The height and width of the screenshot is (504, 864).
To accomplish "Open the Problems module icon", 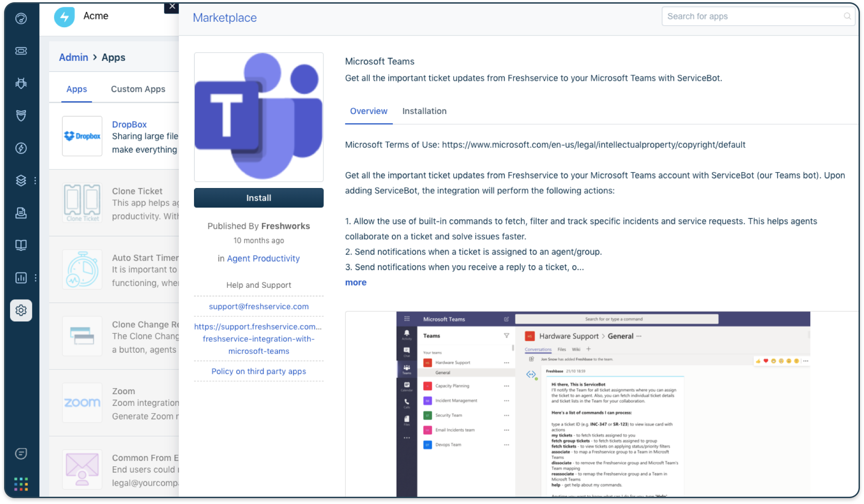I will click(21, 83).
